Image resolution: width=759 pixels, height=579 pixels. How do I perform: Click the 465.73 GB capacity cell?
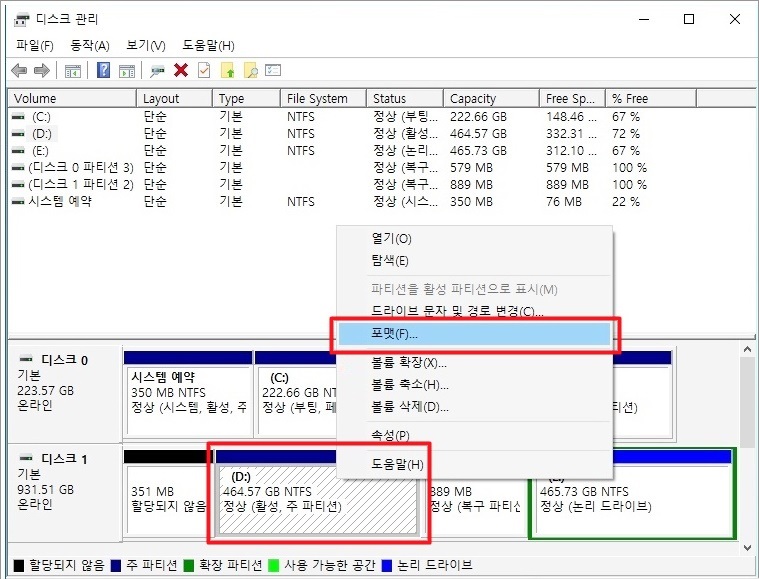[x=478, y=151]
